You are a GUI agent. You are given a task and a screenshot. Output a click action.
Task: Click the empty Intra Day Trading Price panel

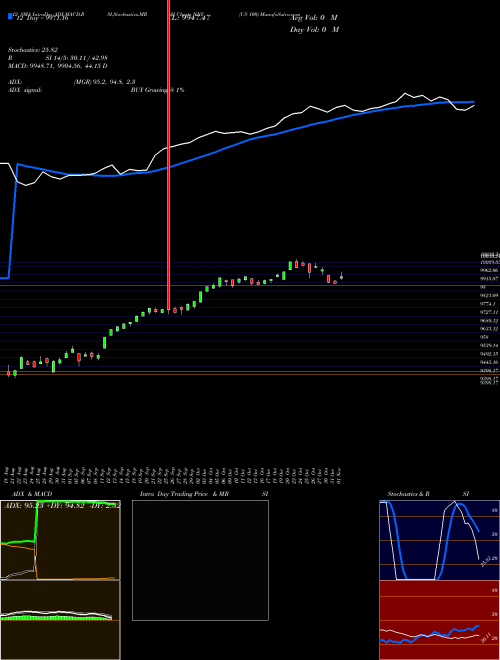click(x=200, y=560)
